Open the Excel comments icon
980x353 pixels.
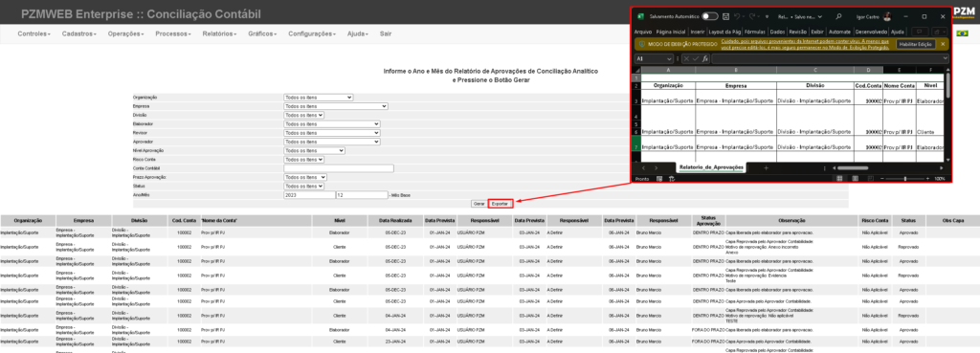pyautogui.click(x=919, y=32)
